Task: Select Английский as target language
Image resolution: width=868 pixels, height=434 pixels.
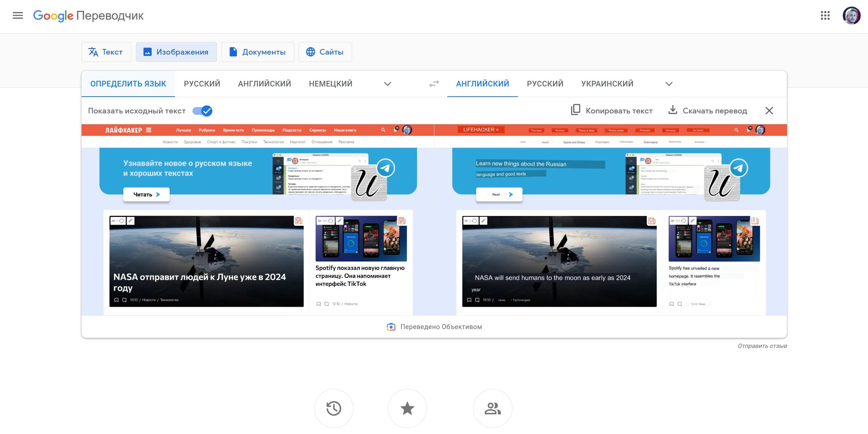Action: (482, 84)
